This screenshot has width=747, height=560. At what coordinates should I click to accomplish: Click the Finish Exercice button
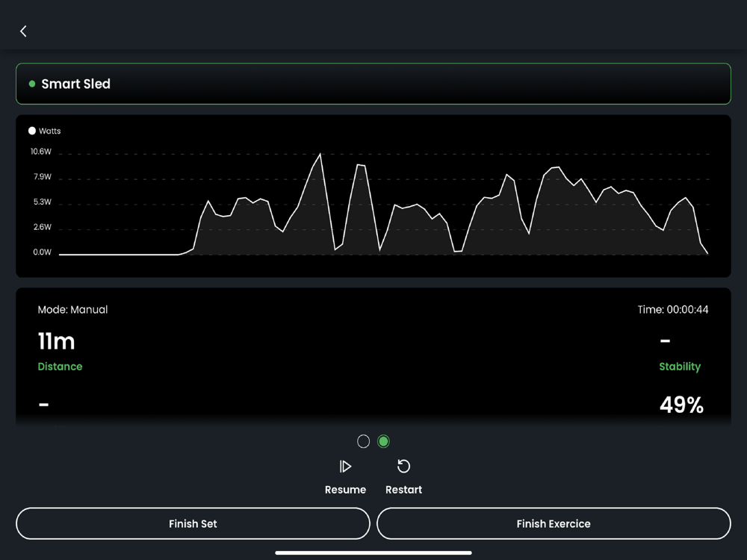click(x=554, y=523)
